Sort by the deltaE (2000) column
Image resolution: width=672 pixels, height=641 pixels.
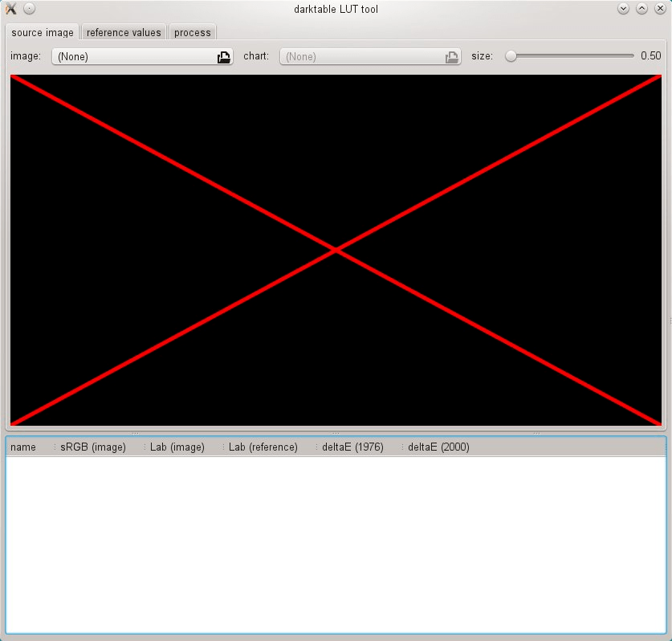coord(438,447)
